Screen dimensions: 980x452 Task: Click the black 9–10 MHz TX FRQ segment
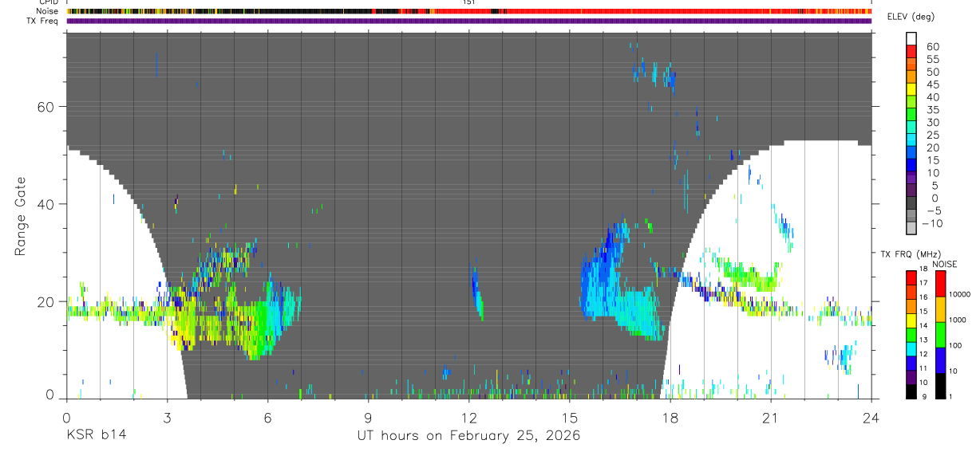[x=911, y=391]
